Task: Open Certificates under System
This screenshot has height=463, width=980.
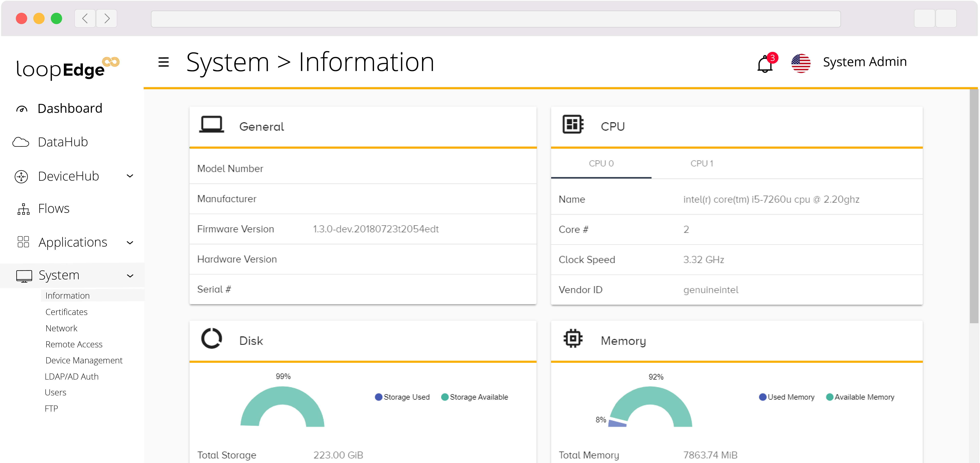Action: point(67,312)
